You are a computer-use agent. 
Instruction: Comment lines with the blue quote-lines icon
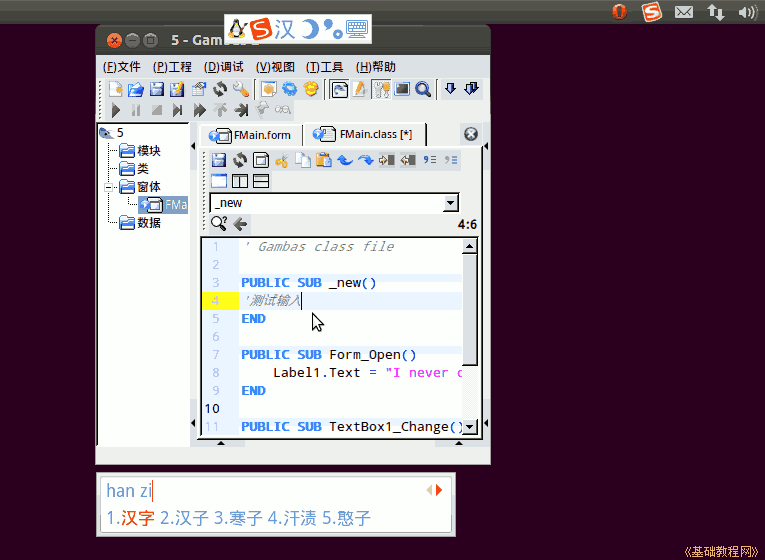pos(430,160)
